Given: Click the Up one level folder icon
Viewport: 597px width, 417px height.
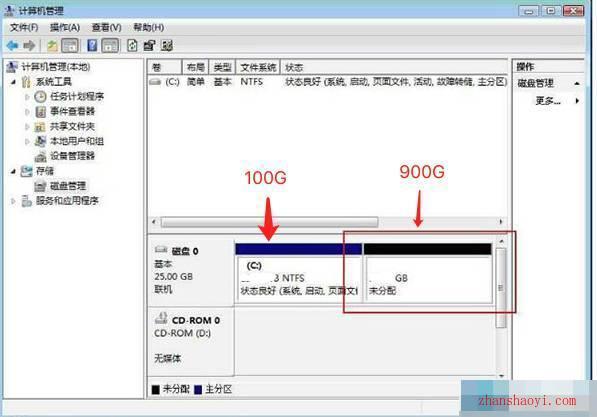Looking at the screenshot, I should coord(52,46).
